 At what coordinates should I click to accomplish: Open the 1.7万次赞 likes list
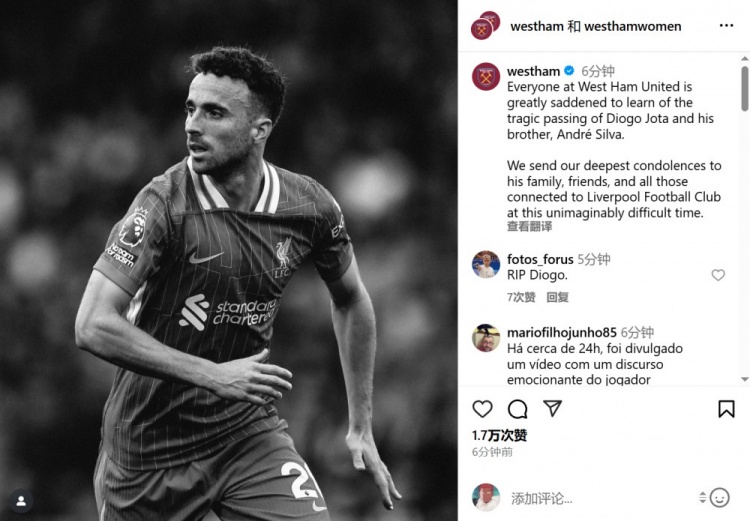[x=499, y=435]
